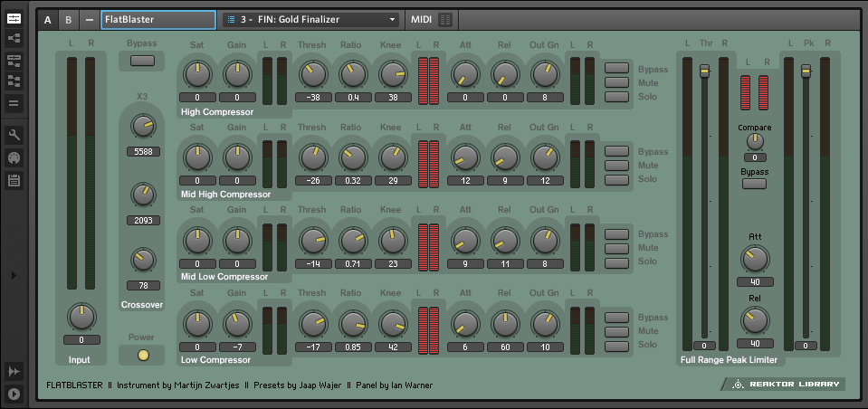Click the Input value field showing 0
868x409 pixels.
[81, 340]
